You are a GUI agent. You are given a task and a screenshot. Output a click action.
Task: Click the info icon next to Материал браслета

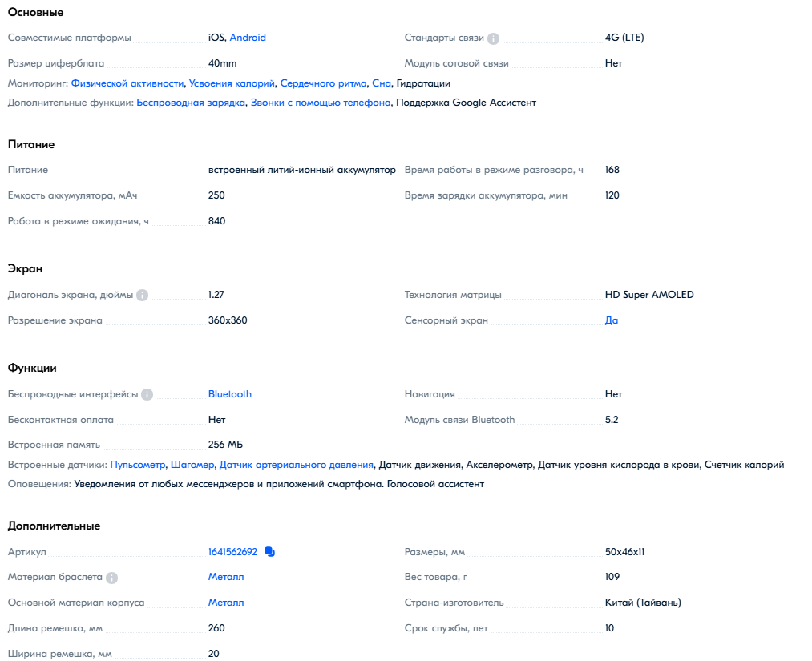click(x=112, y=578)
